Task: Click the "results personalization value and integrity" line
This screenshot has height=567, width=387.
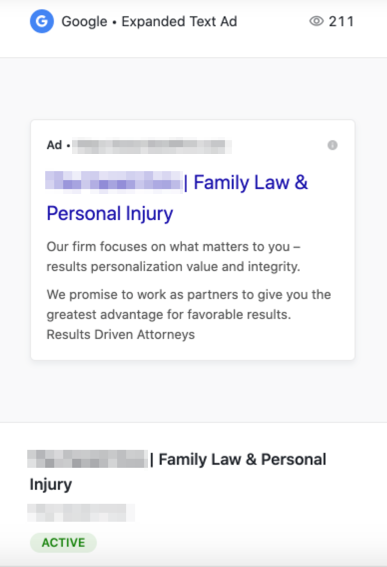Action: click(x=174, y=267)
